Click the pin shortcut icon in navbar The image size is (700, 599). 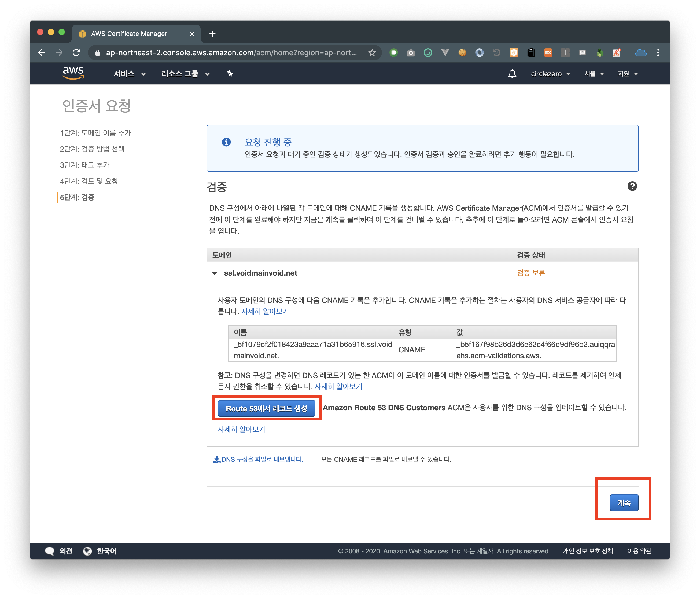pos(230,74)
